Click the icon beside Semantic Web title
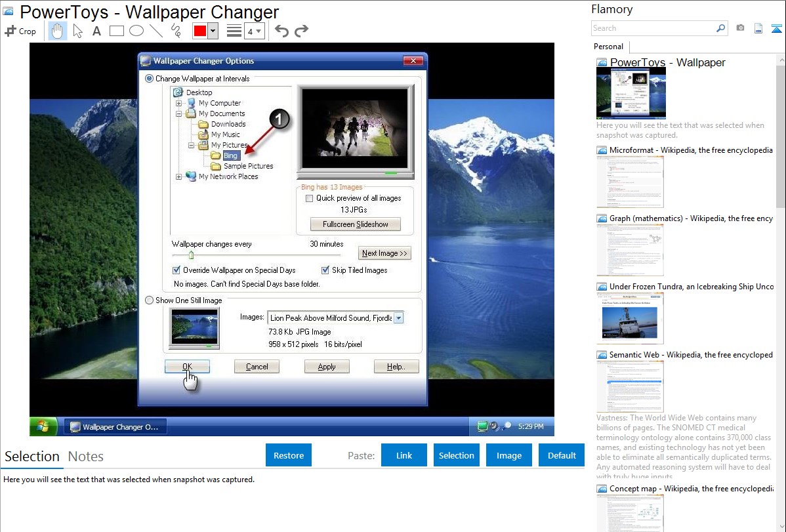 [x=602, y=355]
